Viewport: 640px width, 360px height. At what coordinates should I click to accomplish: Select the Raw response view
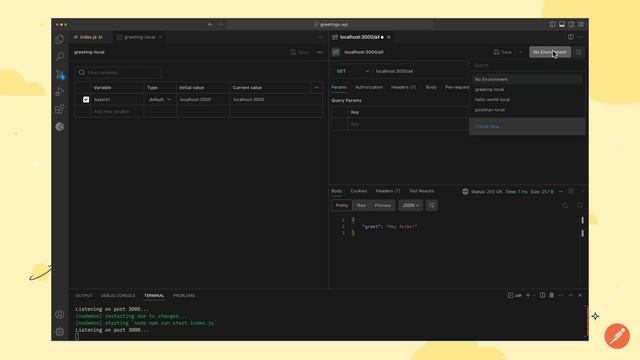tap(361, 205)
